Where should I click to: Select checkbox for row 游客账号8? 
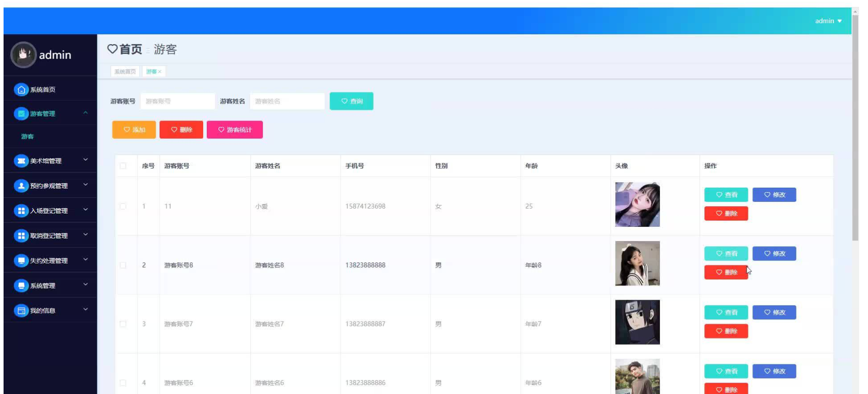(x=123, y=265)
